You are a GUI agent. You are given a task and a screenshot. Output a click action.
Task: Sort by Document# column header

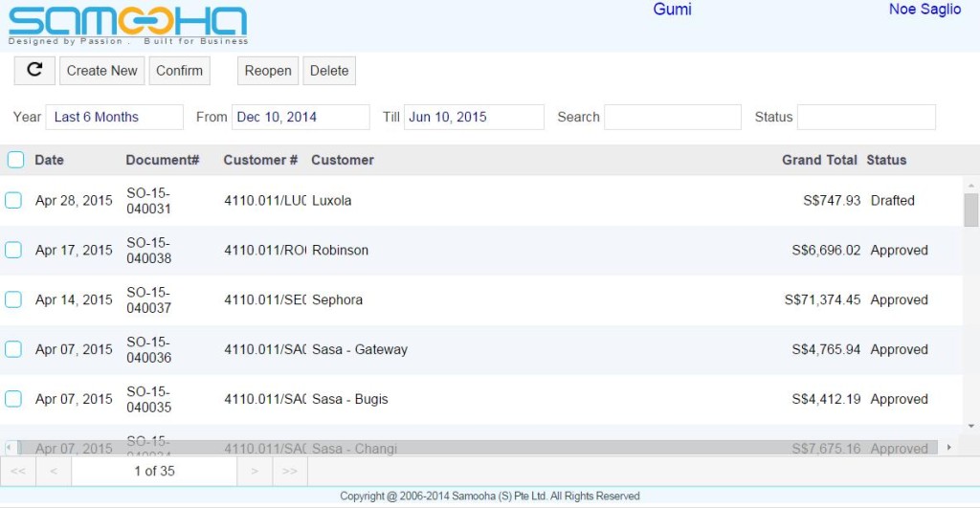click(163, 160)
